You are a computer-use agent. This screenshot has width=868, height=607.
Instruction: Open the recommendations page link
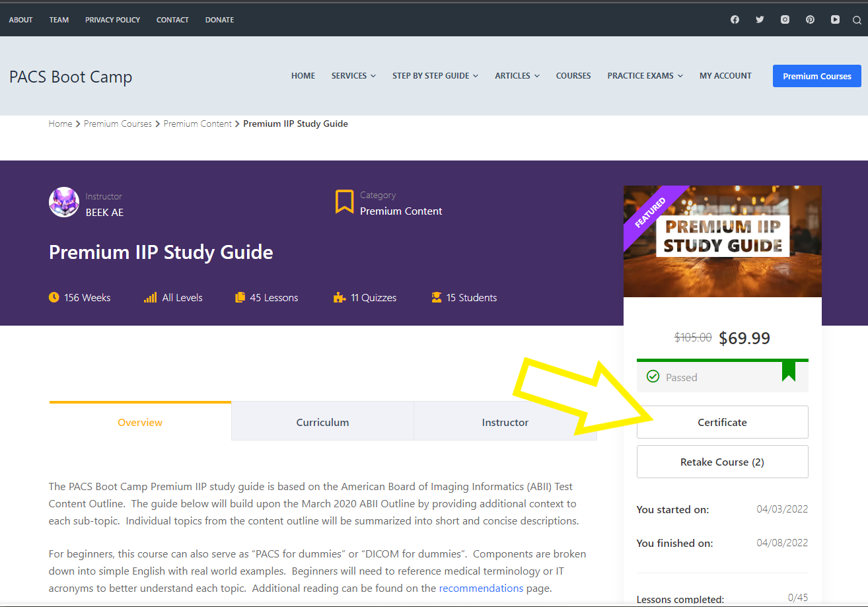click(x=481, y=588)
